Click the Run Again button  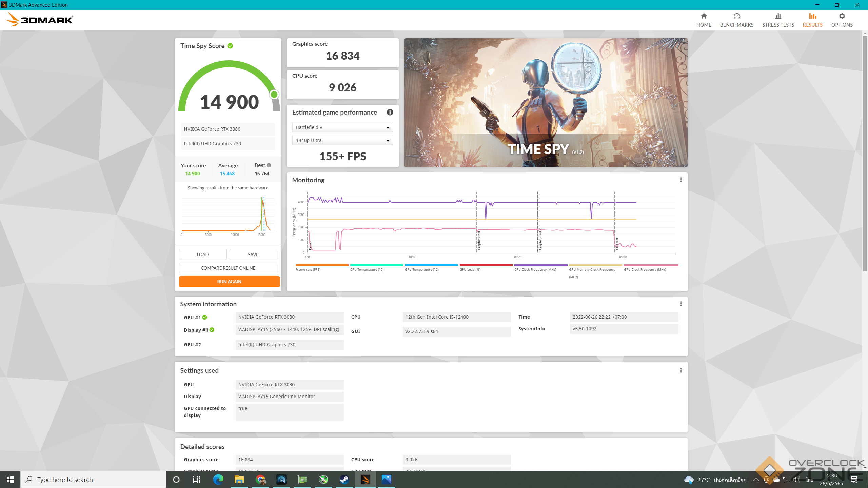point(229,282)
